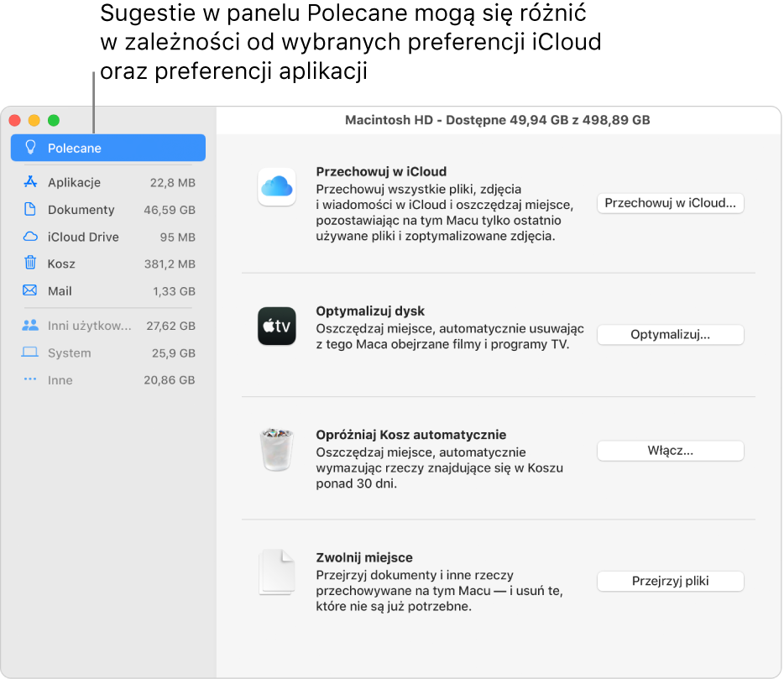Click the 27,62 GB size value
Screen dimensions: 784x679
170,326
